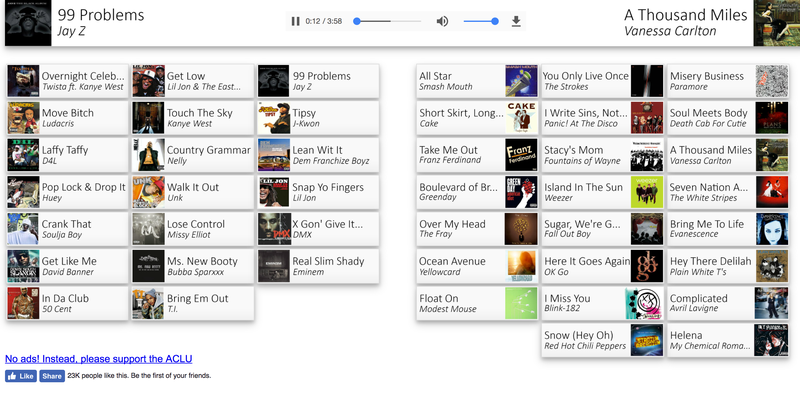
Task: Select Country Grammar album art
Action: [148, 155]
